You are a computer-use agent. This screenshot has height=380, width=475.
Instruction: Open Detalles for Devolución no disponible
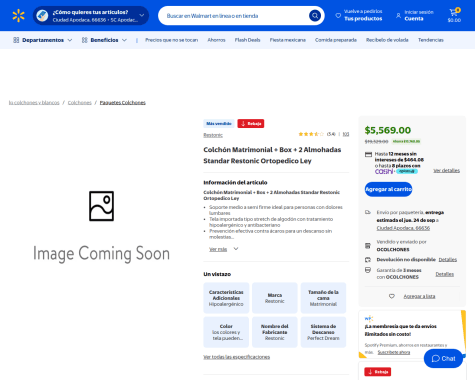coord(448,260)
